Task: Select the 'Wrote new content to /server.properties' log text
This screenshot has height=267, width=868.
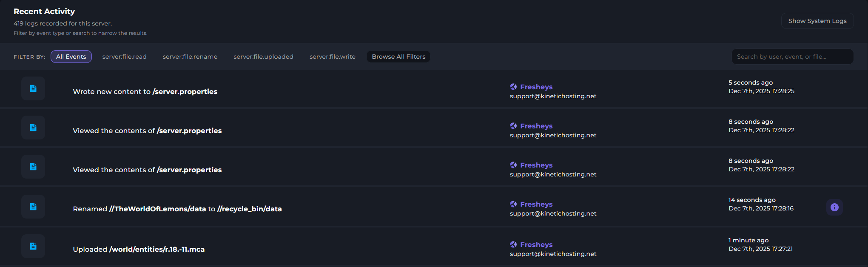Action: tap(145, 91)
